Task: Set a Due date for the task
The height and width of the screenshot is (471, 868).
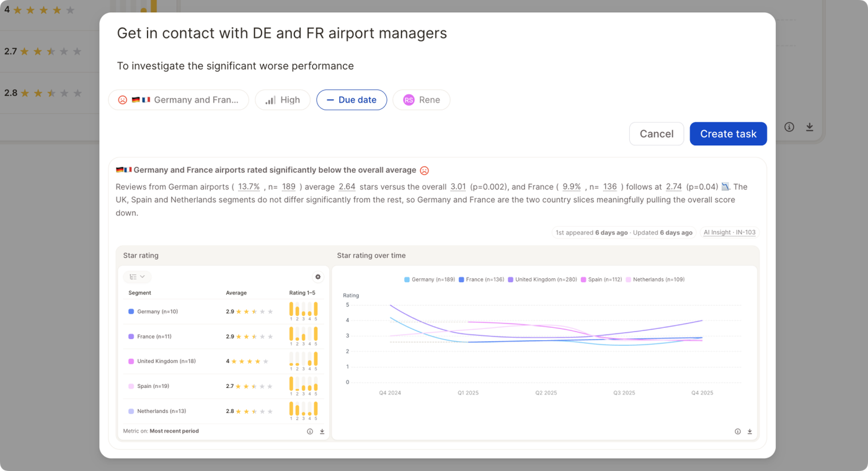Action: pyautogui.click(x=352, y=100)
